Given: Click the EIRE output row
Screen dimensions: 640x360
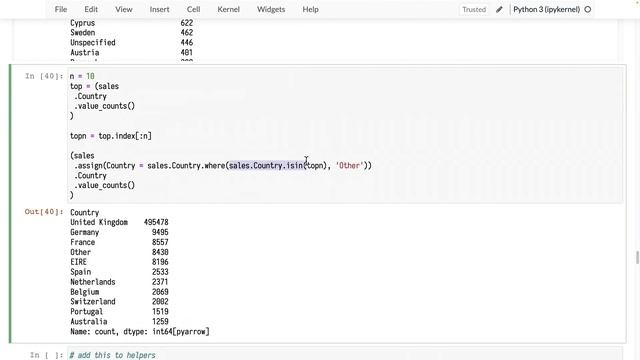Looking at the screenshot, I should pos(119,262).
